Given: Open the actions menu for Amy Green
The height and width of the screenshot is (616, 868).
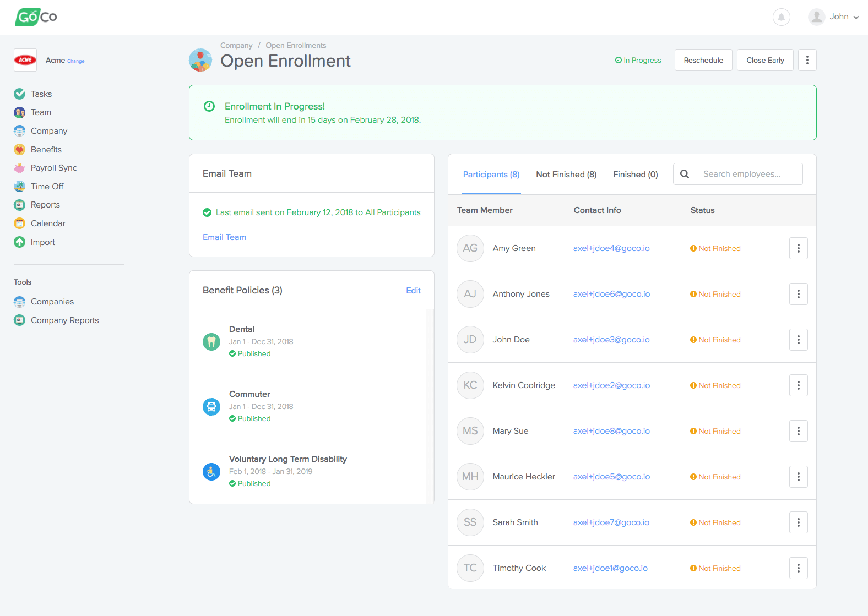Looking at the screenshot, I should [798, 249].
